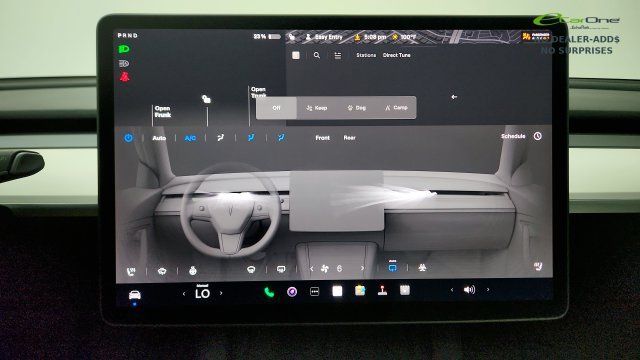Tap the lock icon in the status bar
This screenshot has height=360, width=640.
tap(292, 37)
